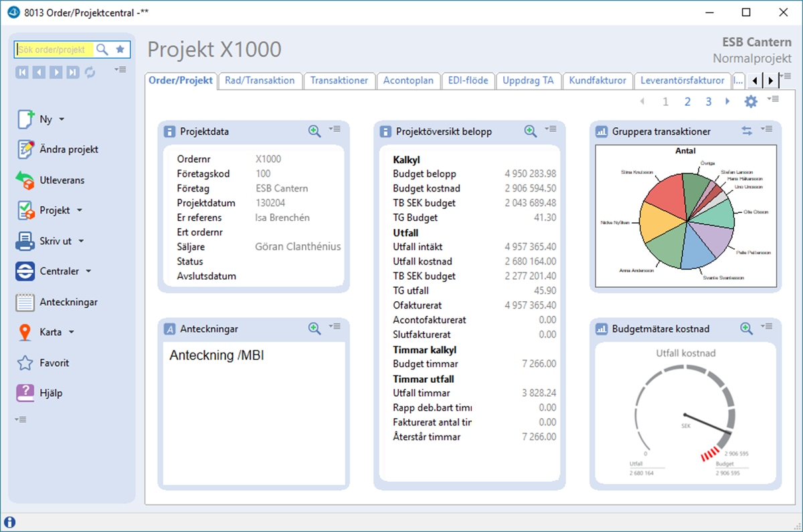Open the Anteckningar widget options menu
Image resolution: width=803 pixels, height=532 pixels.
[x=335, y=326]
